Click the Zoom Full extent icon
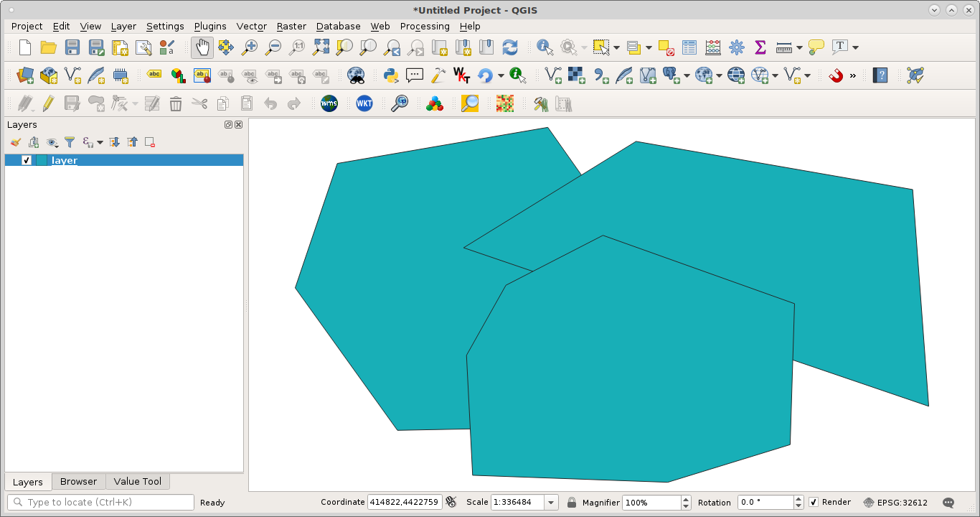 (x=320, y=47)
